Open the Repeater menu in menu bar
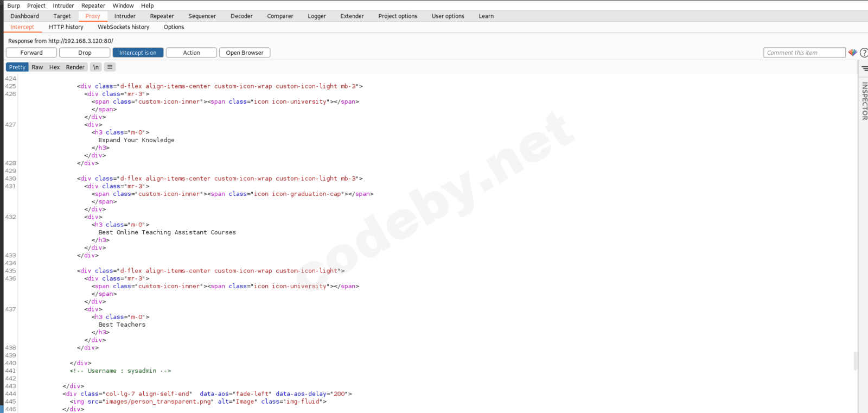The width and height of the screenshot is (868, 413). [93, 5]
